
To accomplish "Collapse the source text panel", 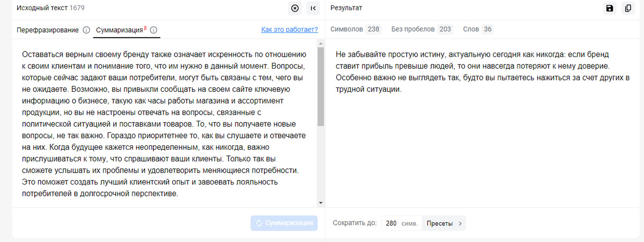I will tap(313, 8).
